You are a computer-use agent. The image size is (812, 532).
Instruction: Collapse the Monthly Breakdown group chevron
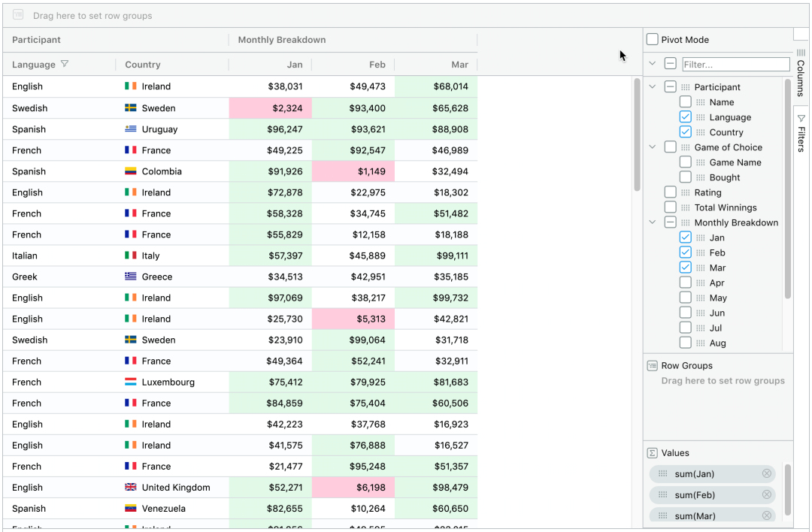(653, 222)
